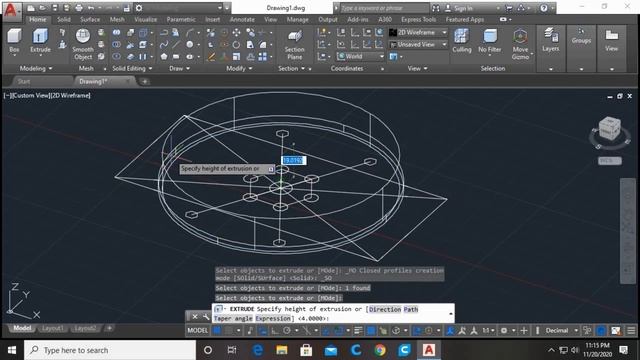Click the Plot (print) icon in quick access
640x360 pixels.
[79, 8]
